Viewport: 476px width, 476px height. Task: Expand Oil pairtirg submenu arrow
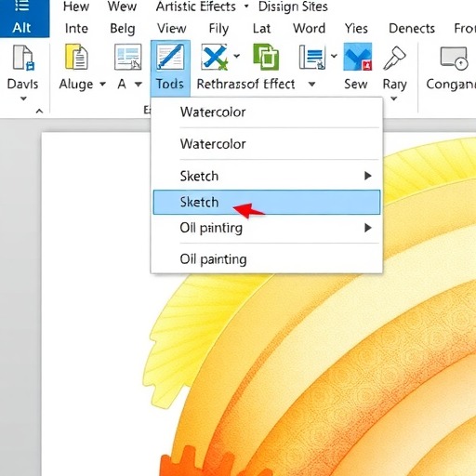pyautogui.click(x=368, y=228)
